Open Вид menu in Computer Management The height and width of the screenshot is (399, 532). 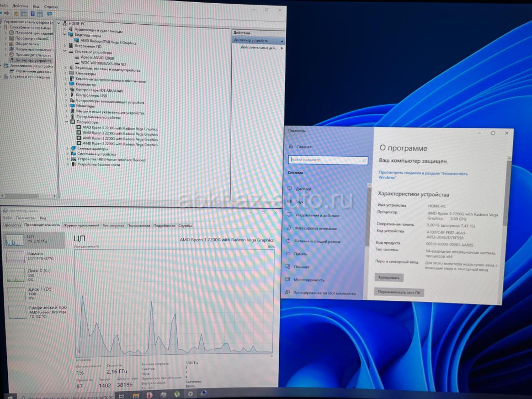(36, 6)
